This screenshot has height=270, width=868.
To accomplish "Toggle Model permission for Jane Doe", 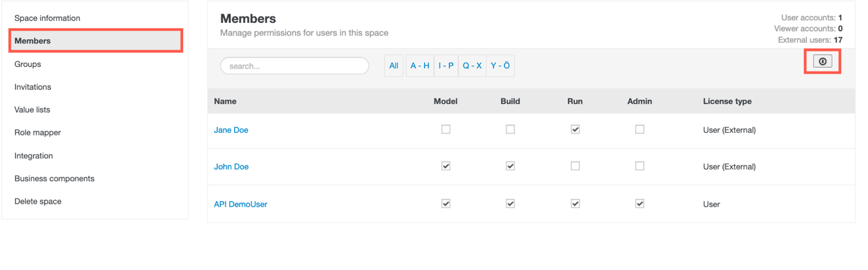I will (445, 129).
